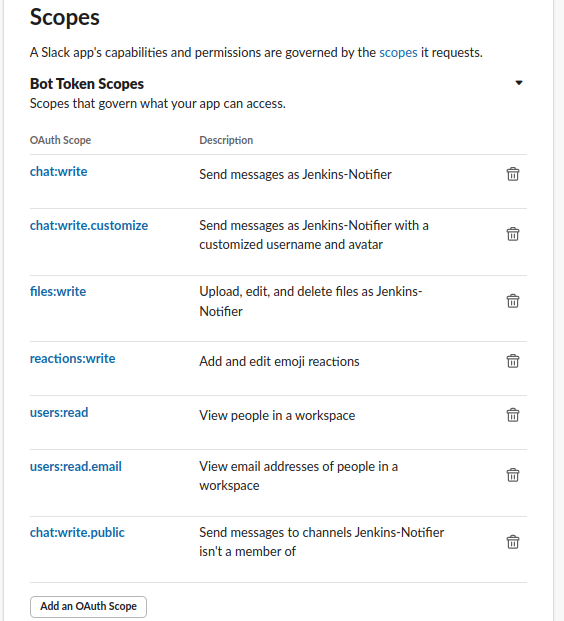Open the chat:write scope link
Screen dimensions: 564x621
pyautogui.click(x=59, y=171)
